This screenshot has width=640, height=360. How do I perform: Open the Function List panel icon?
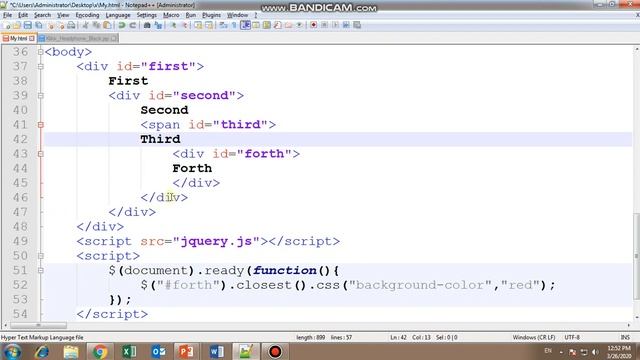277,25
